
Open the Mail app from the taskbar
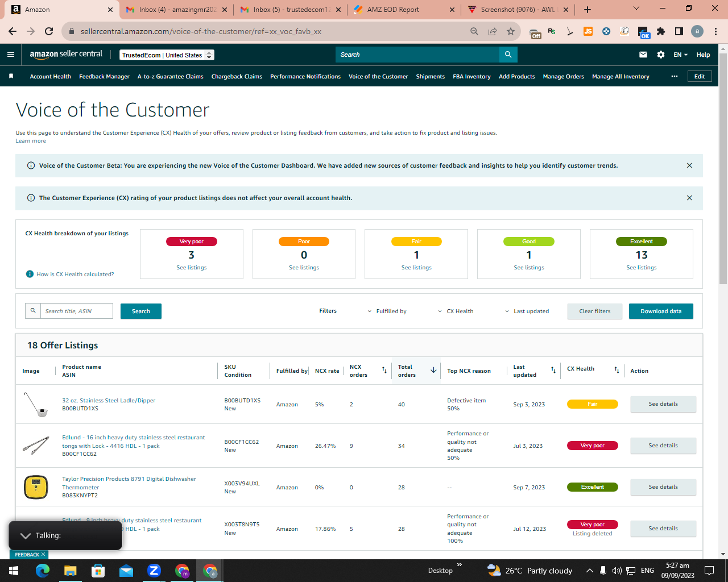click(126, 571)
